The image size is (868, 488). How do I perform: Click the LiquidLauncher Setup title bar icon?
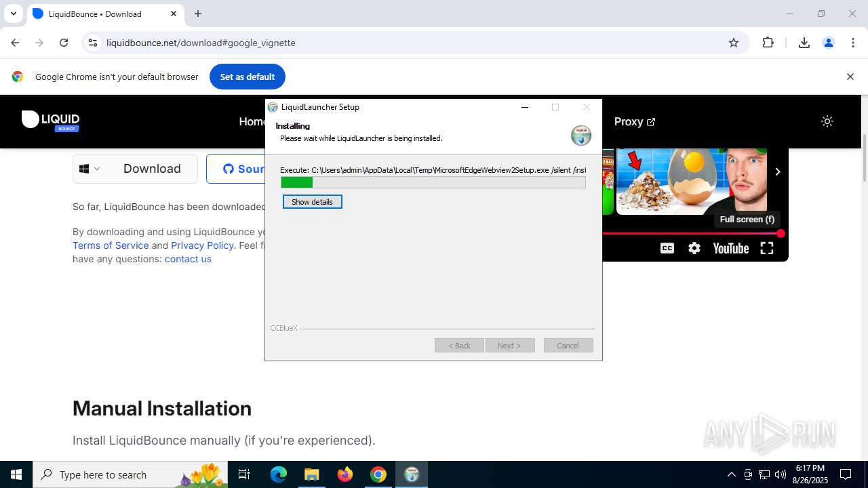click(273, 107)
